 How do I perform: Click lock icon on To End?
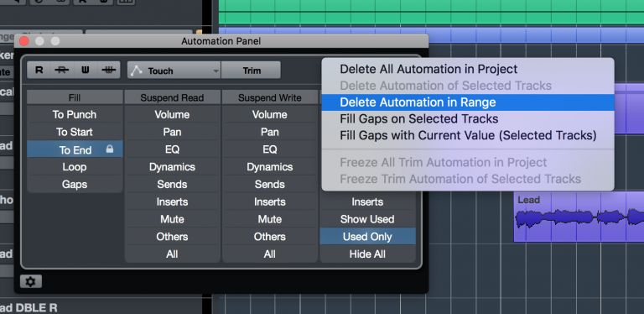(110, 149)
